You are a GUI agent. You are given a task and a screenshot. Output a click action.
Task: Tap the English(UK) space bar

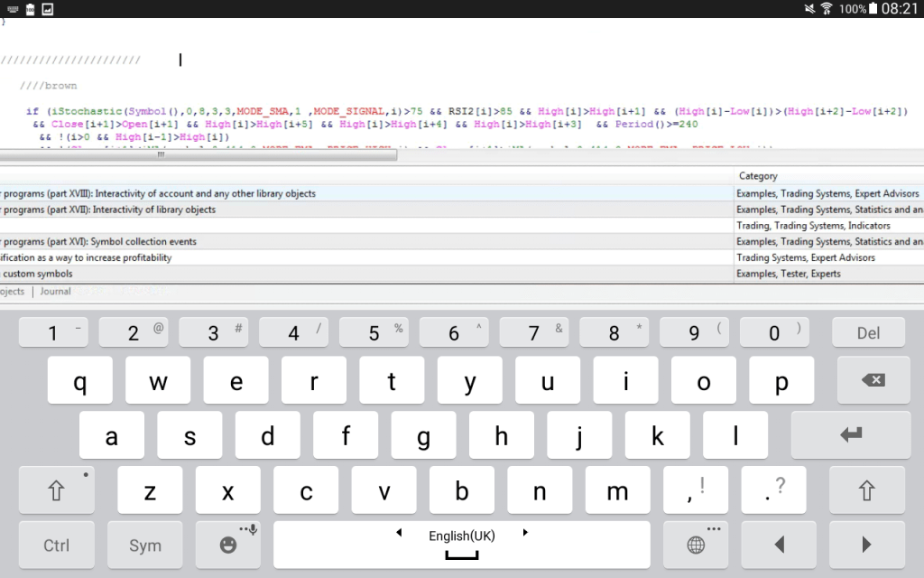(x=461, y=545)
